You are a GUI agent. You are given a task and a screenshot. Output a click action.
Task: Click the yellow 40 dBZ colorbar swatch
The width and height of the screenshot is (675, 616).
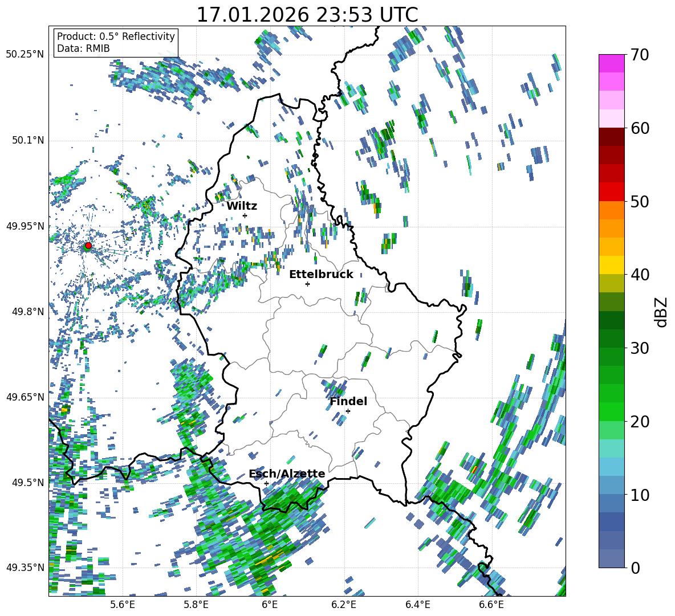611,266
